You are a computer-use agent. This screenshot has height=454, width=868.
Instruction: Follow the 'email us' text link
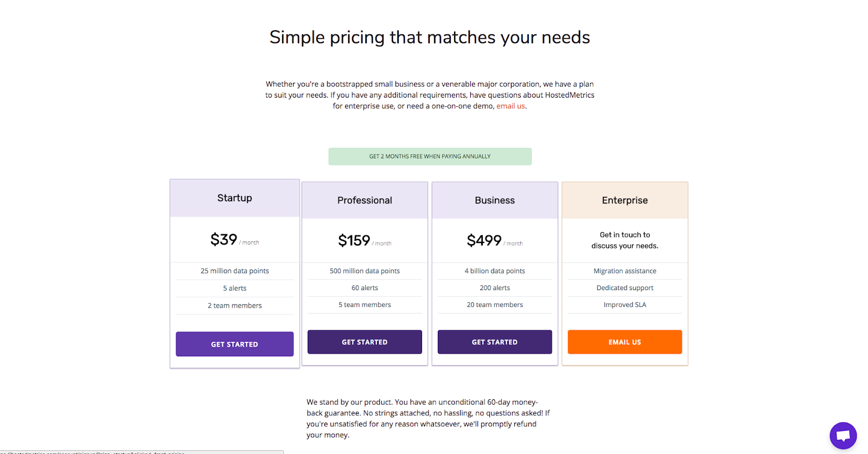(510, 106)
